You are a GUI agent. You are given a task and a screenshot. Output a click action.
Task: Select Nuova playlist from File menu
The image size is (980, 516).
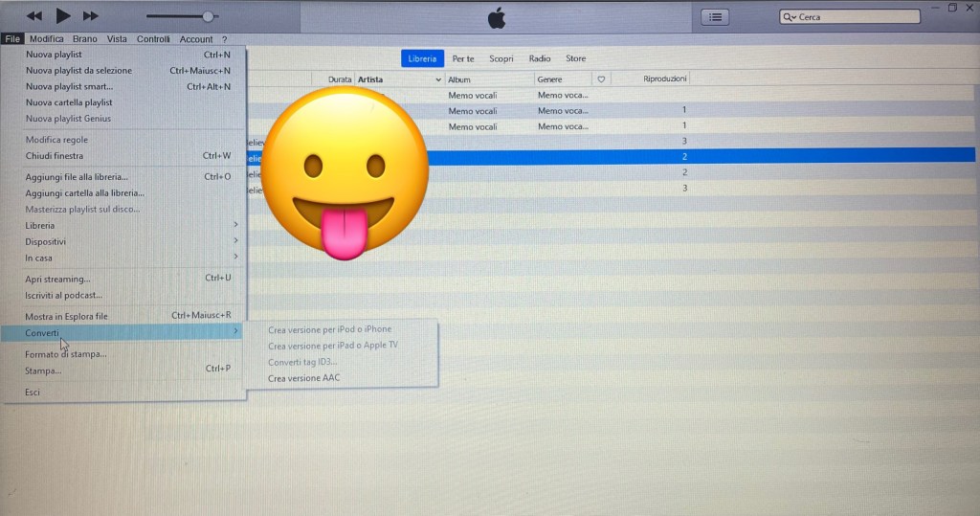pyautogui.click(x=54, y=55)
